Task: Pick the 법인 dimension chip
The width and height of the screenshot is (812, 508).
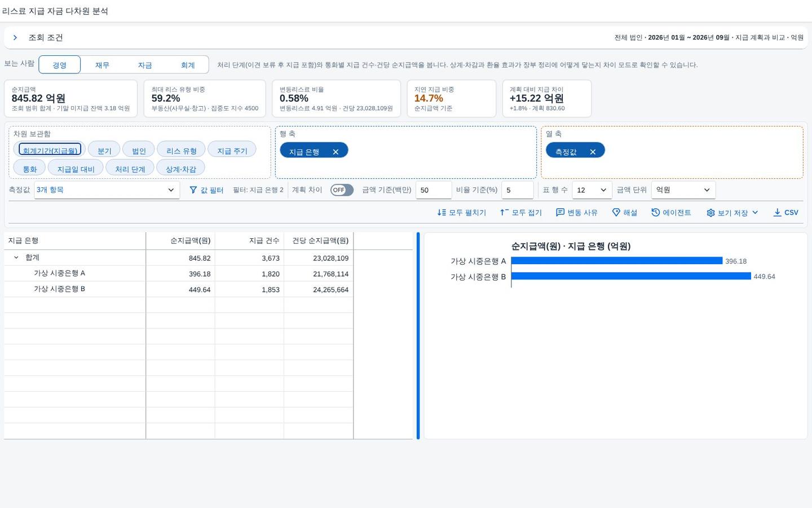Action: click(139, 150)
